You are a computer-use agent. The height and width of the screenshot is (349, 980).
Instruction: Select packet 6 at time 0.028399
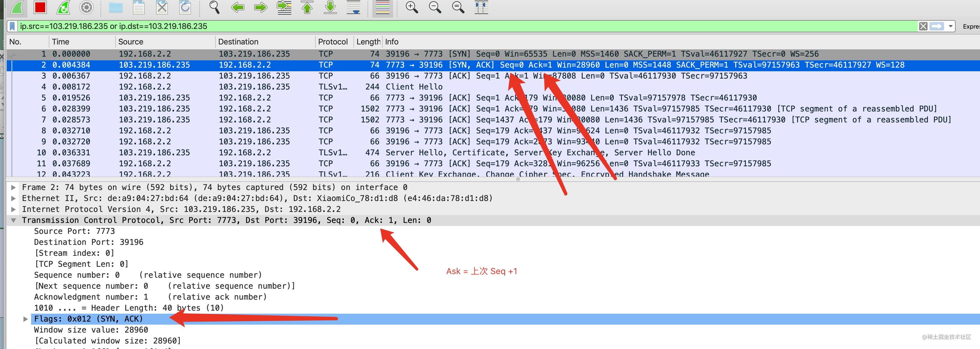pyautogui.click(x=493, y=109)
